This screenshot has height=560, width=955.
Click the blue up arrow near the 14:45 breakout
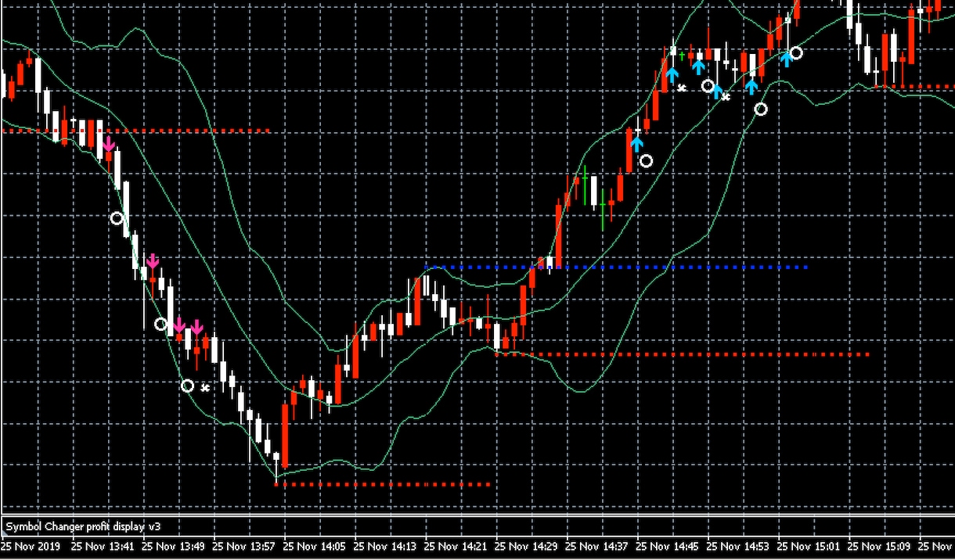tap(636, 144)
